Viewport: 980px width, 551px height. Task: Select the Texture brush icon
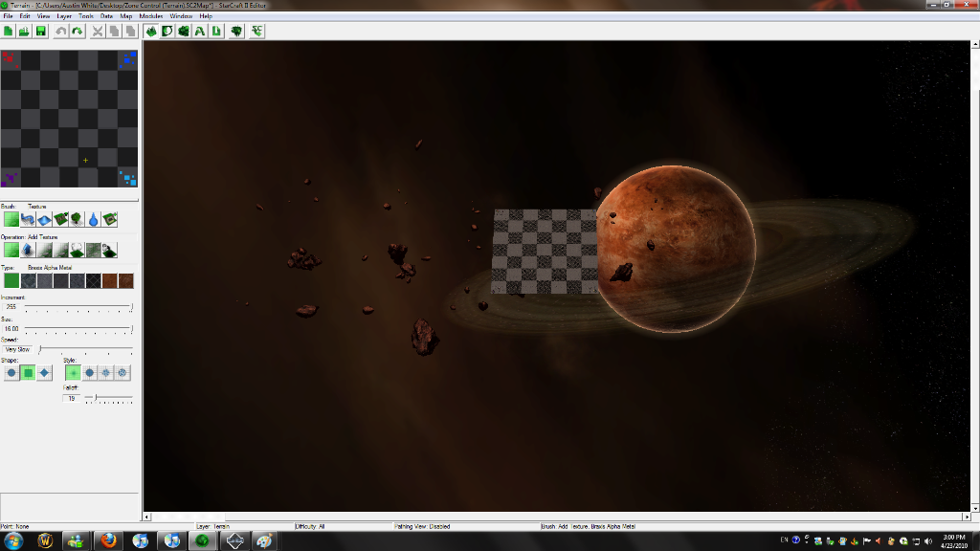11,219
